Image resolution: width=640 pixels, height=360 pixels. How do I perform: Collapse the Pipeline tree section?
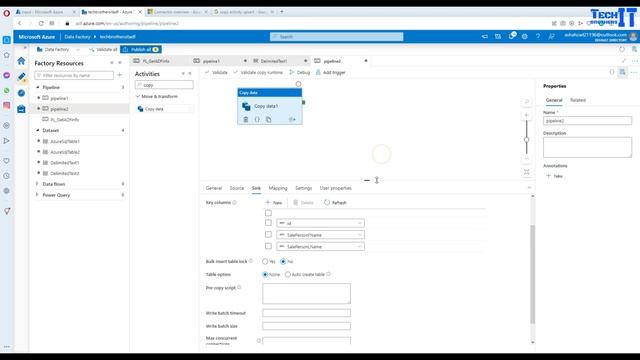38,87
